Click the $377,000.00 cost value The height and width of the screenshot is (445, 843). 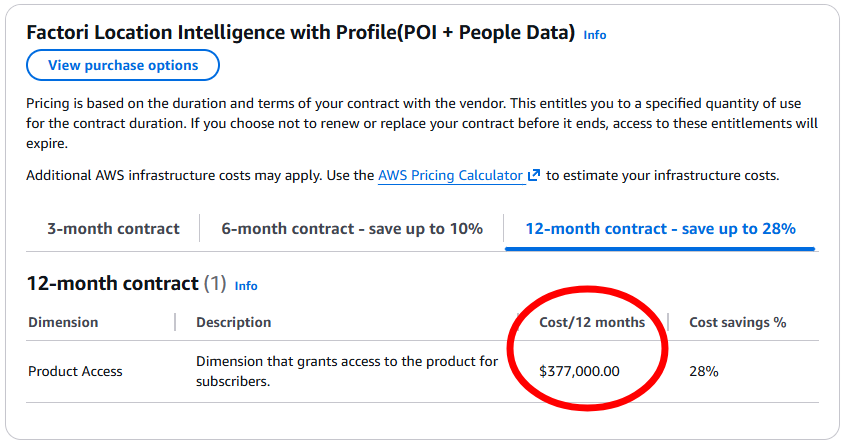click(x=579, y=371)
